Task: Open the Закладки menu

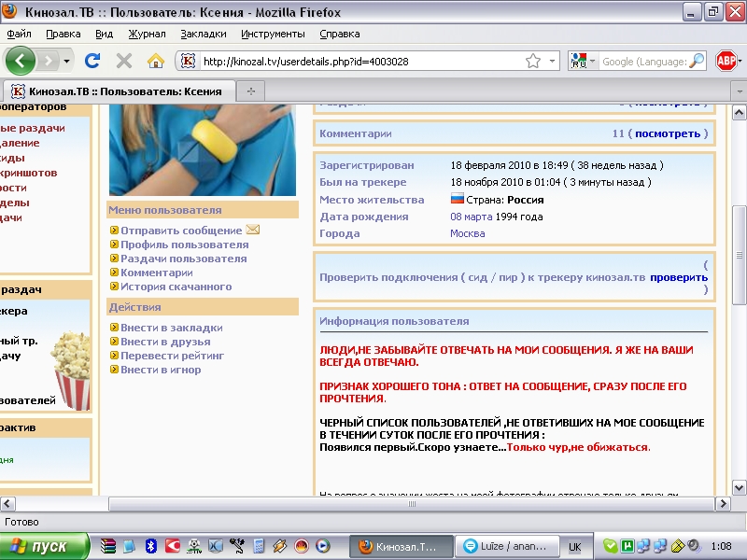Action: coord(203,34)
